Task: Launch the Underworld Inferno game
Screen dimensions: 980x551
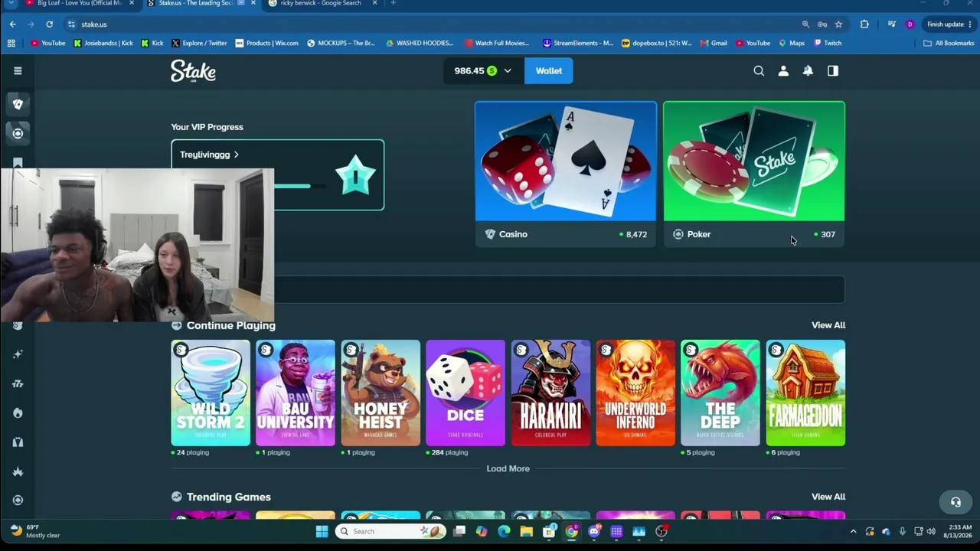Action: 635,393
